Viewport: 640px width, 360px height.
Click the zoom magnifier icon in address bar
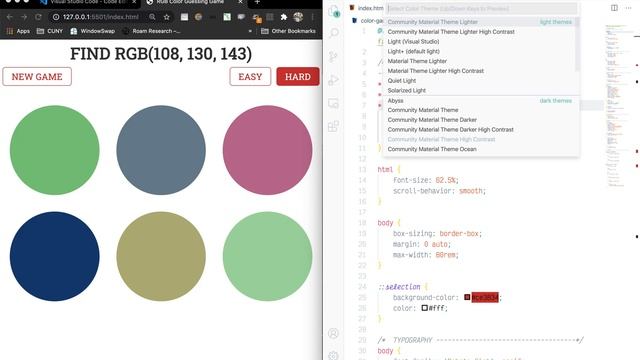152,17
